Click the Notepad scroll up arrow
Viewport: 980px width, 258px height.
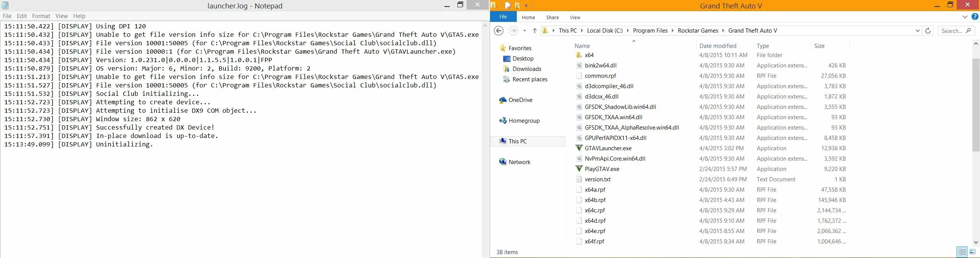(485, 26)
